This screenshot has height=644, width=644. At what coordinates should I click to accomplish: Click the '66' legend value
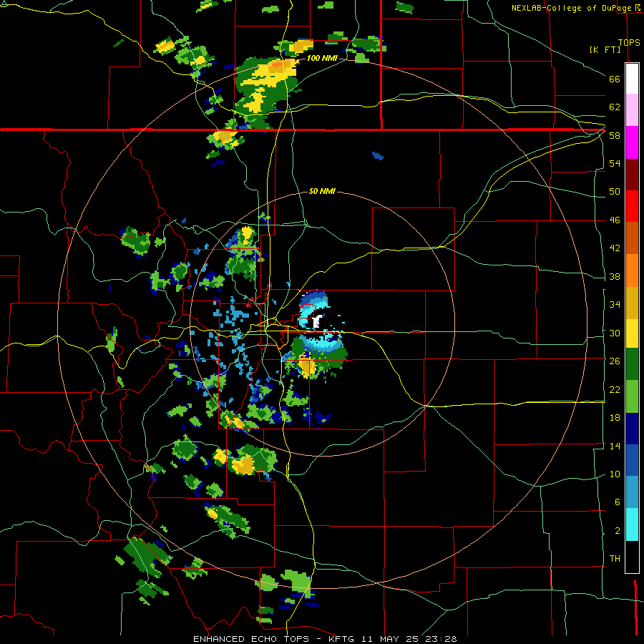(615, 79)
